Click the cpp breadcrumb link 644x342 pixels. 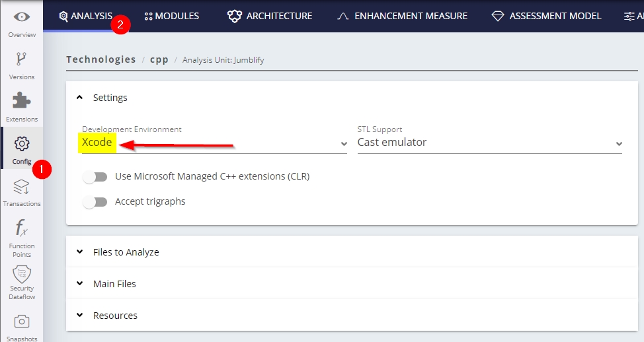[159, 59]
